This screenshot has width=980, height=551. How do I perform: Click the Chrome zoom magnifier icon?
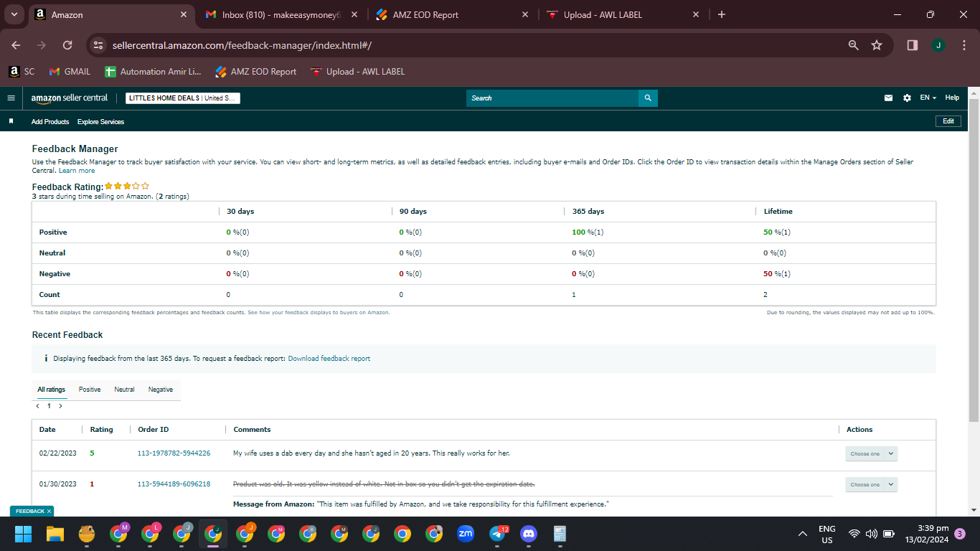pyautogui.click(x=853, y=45)
